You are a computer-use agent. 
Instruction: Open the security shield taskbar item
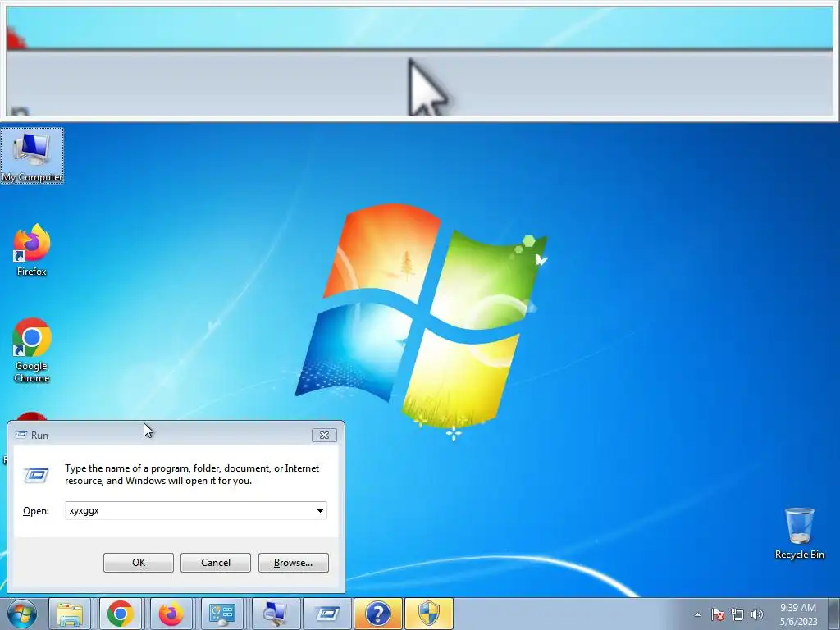tap(428, 614)
